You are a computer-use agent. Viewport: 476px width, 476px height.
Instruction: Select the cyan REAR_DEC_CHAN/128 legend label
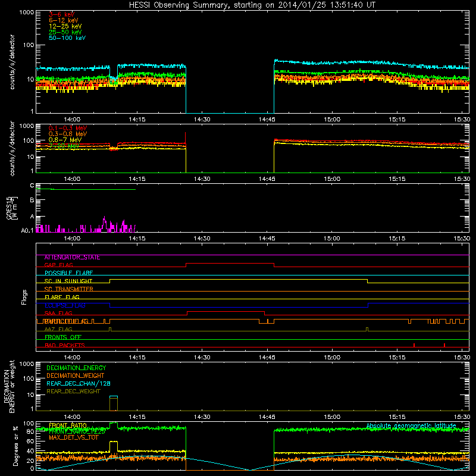coord(79,384)
